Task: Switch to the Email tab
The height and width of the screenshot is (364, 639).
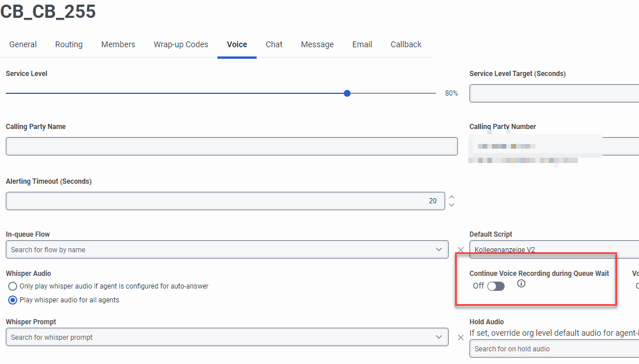Action: [x=362, y=44]
